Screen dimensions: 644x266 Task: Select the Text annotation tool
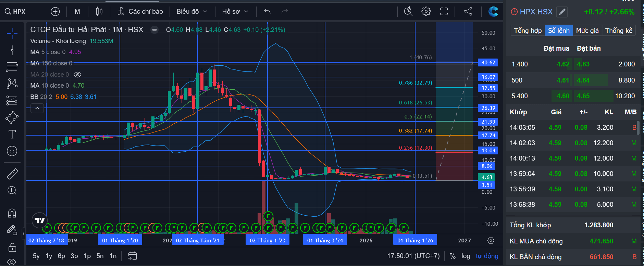tap(12, 134)
